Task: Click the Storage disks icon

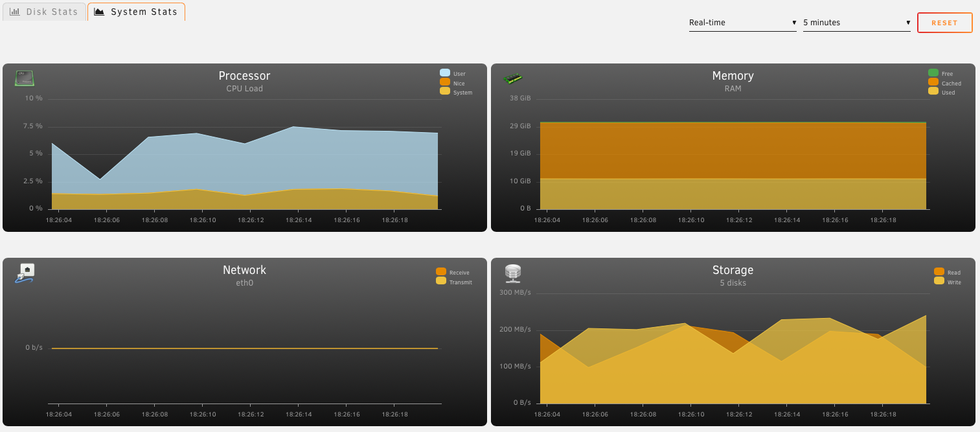Action: pyautogui.click(x=513, y=273)
